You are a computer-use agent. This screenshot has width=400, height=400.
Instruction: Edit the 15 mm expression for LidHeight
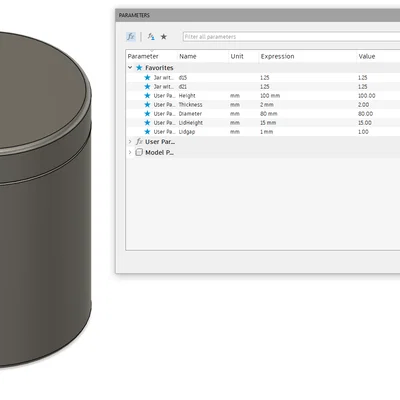pos(268,123)
